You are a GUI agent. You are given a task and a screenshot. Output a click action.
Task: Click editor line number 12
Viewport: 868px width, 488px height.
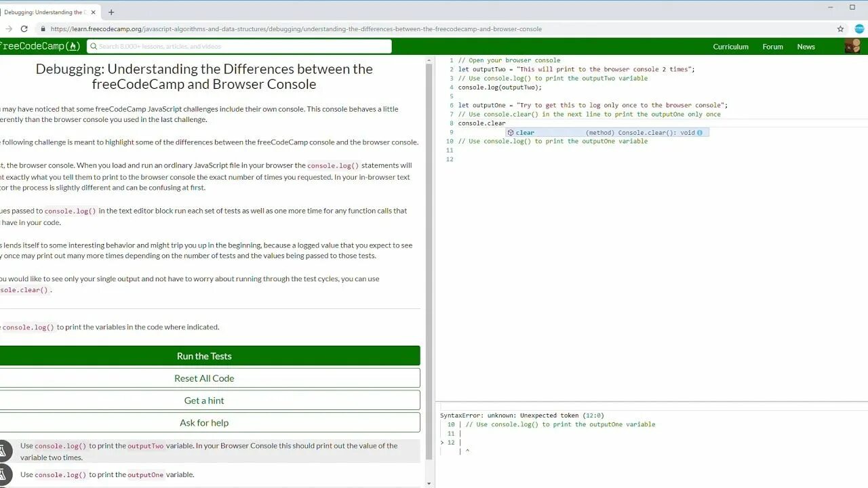(x=450, y=159)
